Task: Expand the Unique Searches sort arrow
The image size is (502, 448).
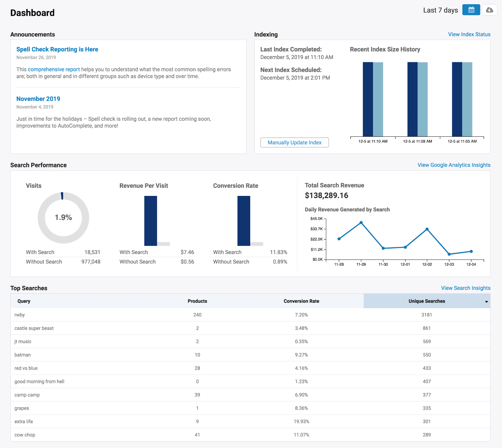Action: pos(486,302)
